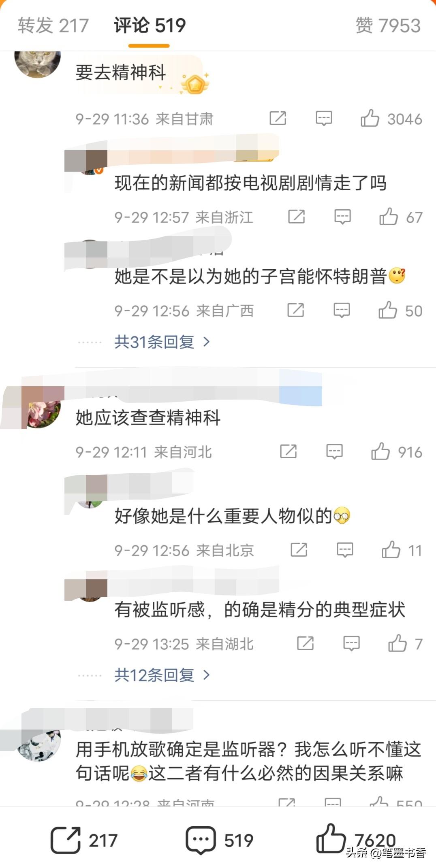This screenshot has height=868, width=436.
Task: Share the 要去精神科 comment from 甘肃
Action: (278, 118)
